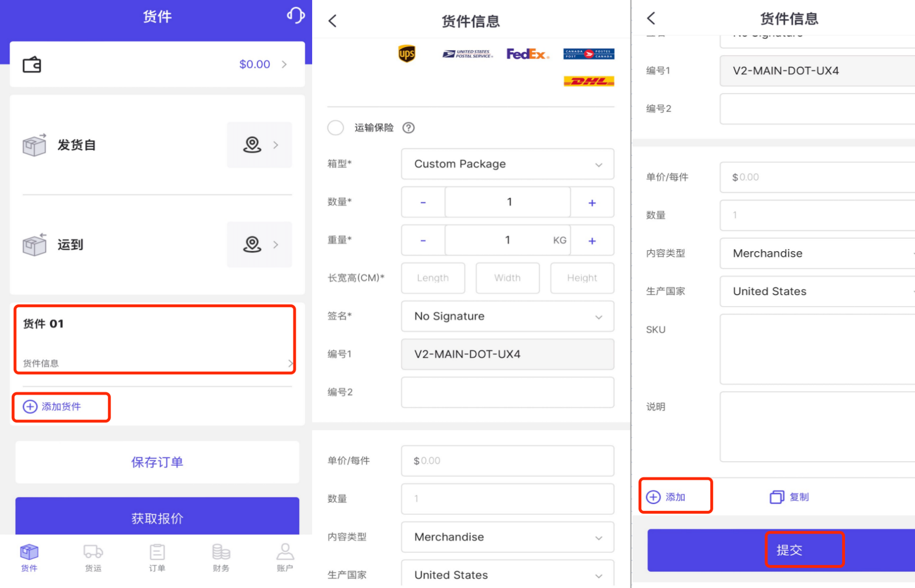Screen dimensions: 915x588
Task: Open the 发货自 address chevron
Action: pos(275,145)
